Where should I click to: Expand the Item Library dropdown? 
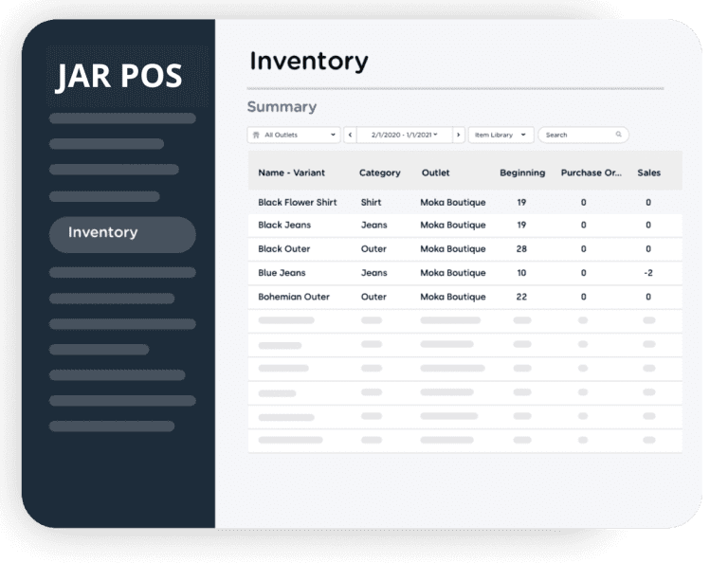pos(500,135)
